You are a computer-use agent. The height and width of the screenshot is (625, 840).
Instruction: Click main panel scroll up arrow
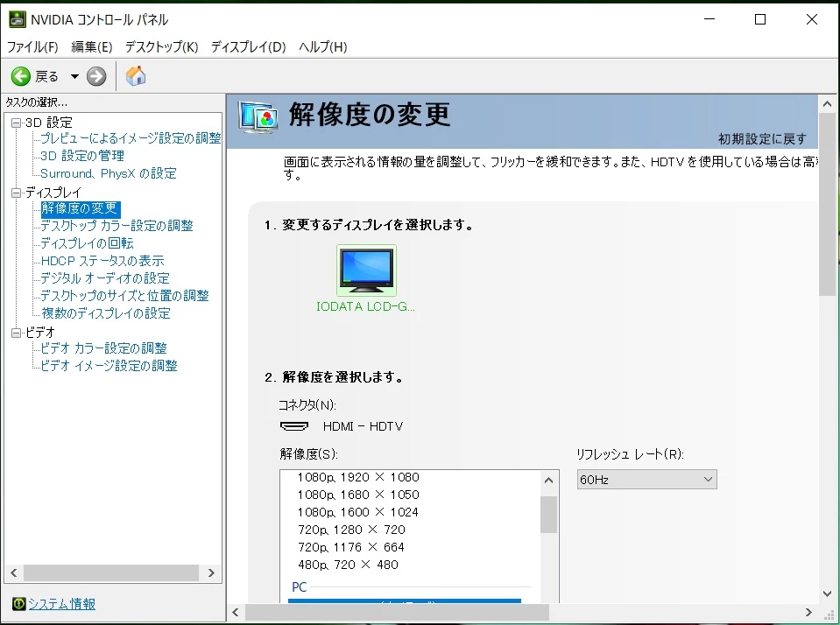tap(827, 104)
